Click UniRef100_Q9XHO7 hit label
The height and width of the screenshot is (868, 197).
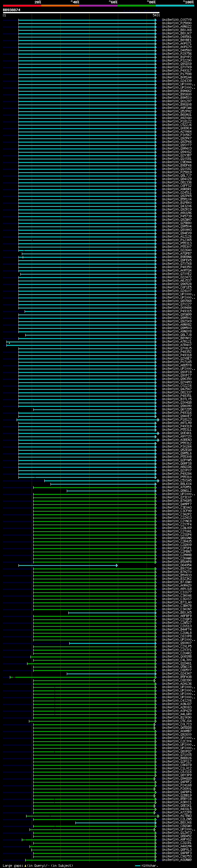176,643
